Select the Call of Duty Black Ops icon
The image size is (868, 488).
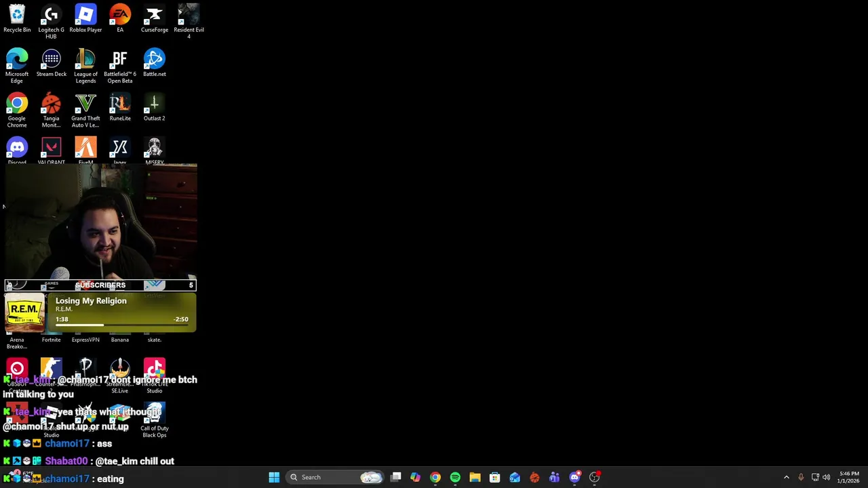[x=154, y=420]
